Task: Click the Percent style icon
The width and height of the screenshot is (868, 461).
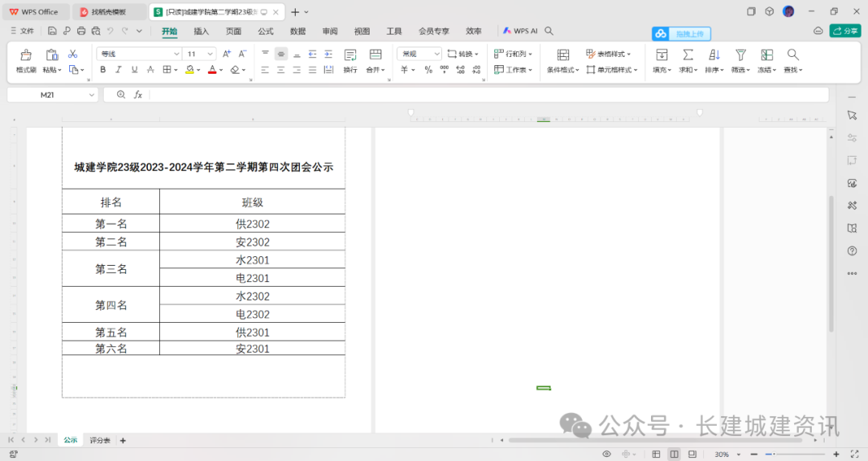Action: coord(428,70)
